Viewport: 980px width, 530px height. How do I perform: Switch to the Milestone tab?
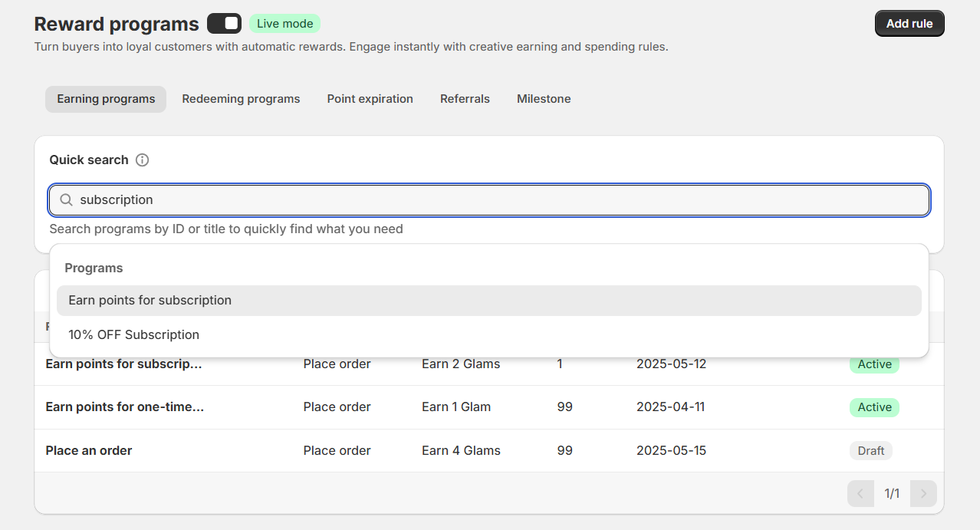(x=544, y=99)
